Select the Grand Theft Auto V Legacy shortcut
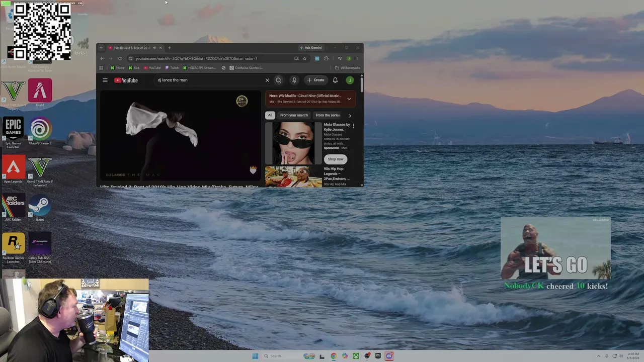644x362 pixels. tap(13, 95)
